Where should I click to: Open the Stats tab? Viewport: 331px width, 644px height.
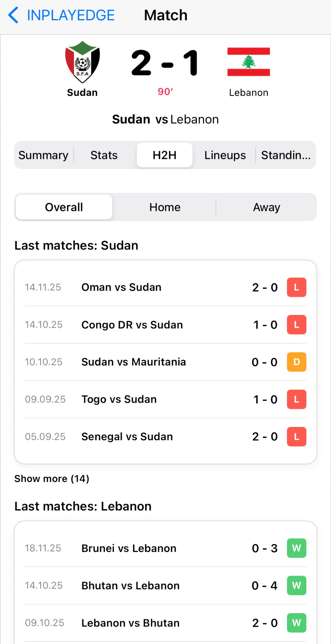[104, 155]
